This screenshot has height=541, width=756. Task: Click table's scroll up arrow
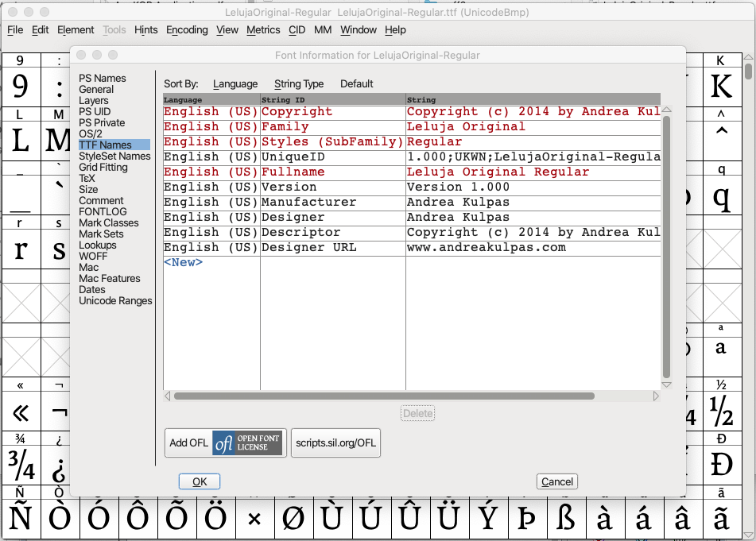coord(666,110)
